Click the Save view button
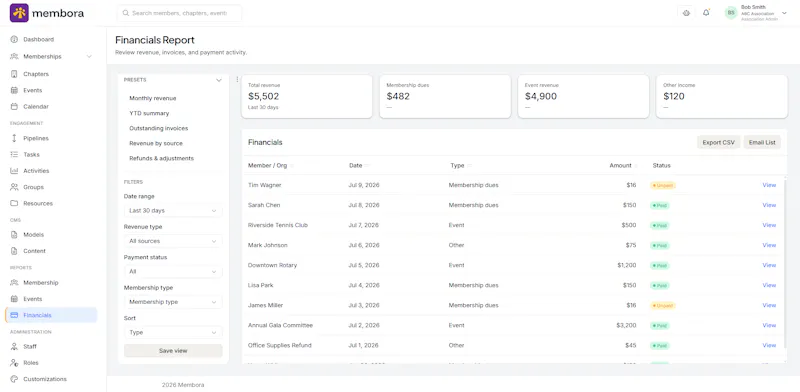This screenshot has width=800, height=392. [x=173, y=351]
